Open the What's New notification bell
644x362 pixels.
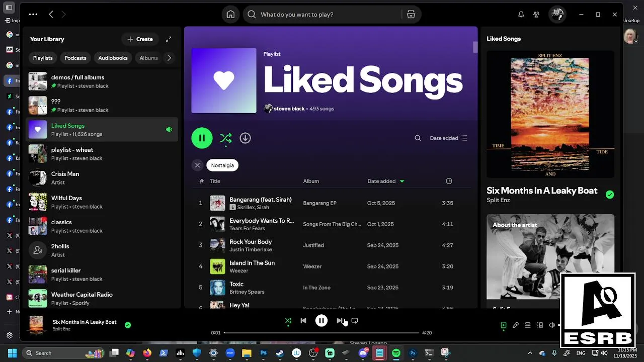(x=521, y=15)
